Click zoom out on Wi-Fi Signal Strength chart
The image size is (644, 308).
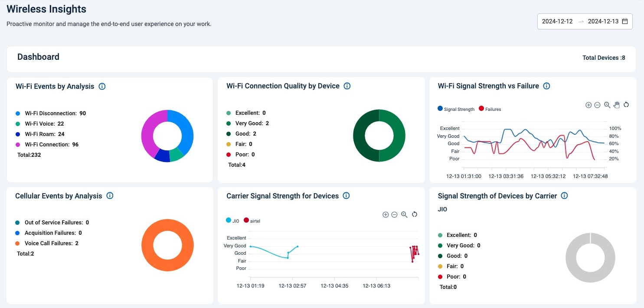597,105
